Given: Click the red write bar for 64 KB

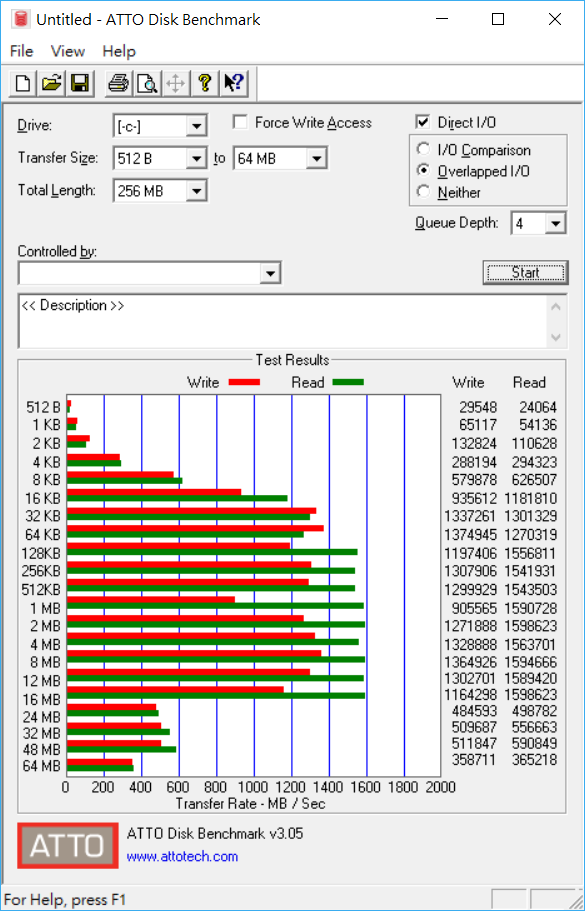Looking at the screenshot, I should point(195,528).
